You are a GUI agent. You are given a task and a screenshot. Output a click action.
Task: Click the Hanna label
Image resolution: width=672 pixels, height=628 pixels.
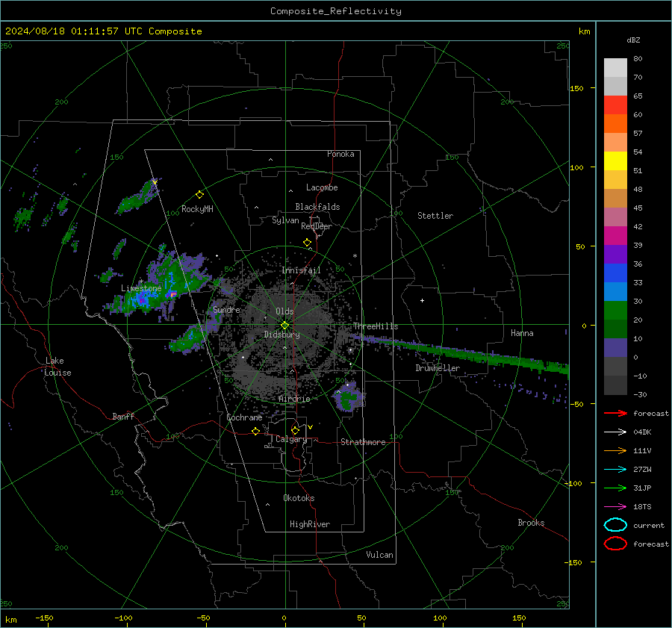click(522, 333)
